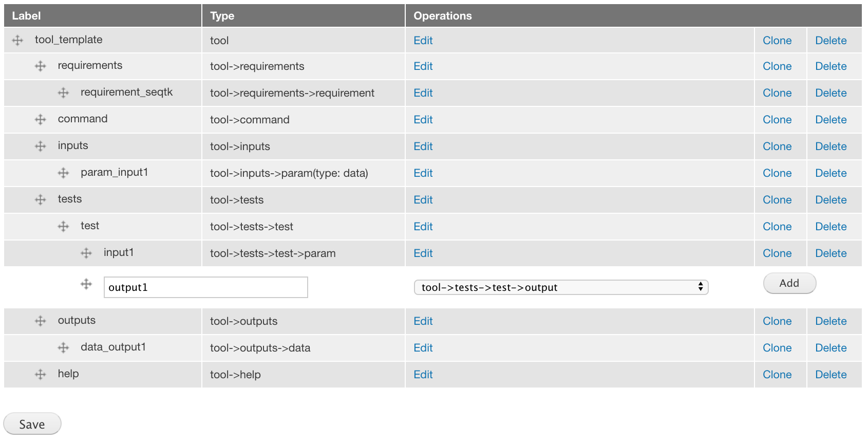Delete the help element
This screenshot has width=868, height=442.
[x=831, y=375]
